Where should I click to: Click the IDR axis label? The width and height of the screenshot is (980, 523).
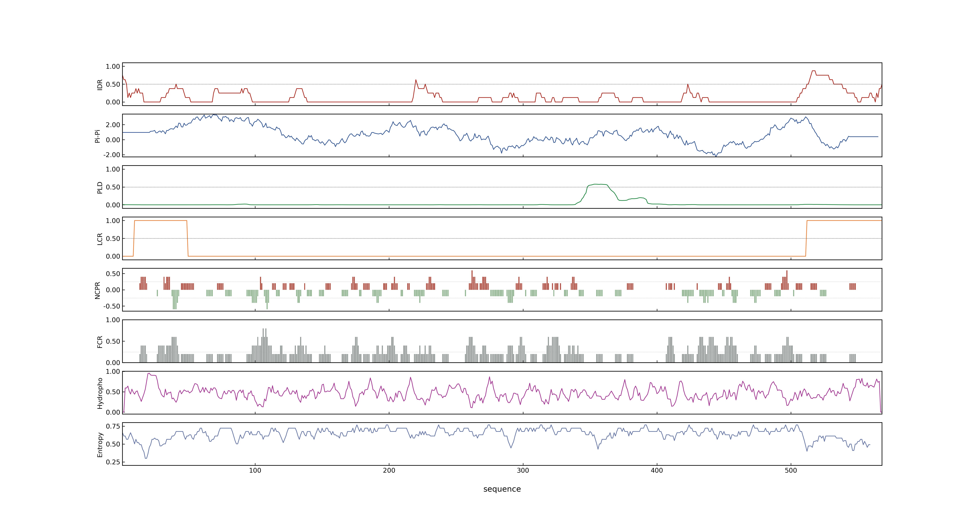pyautogui.click(x=100, y=85)
